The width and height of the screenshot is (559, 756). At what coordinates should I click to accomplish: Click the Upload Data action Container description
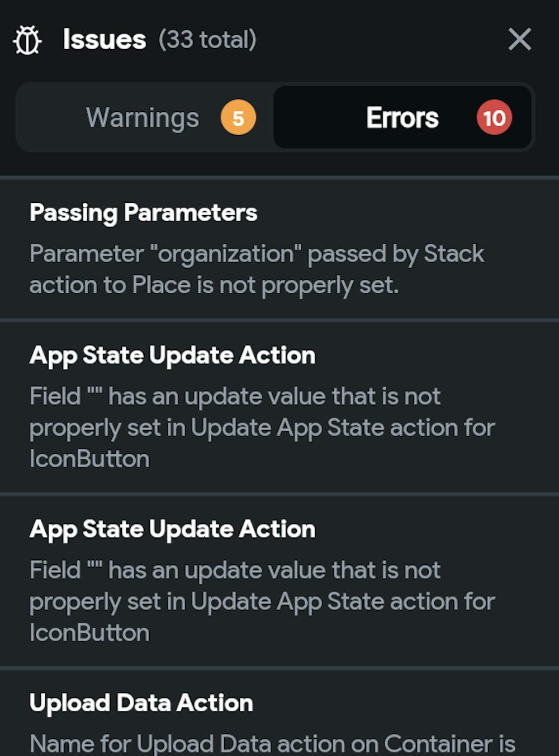pyautogui.click(x=272, y=744)
